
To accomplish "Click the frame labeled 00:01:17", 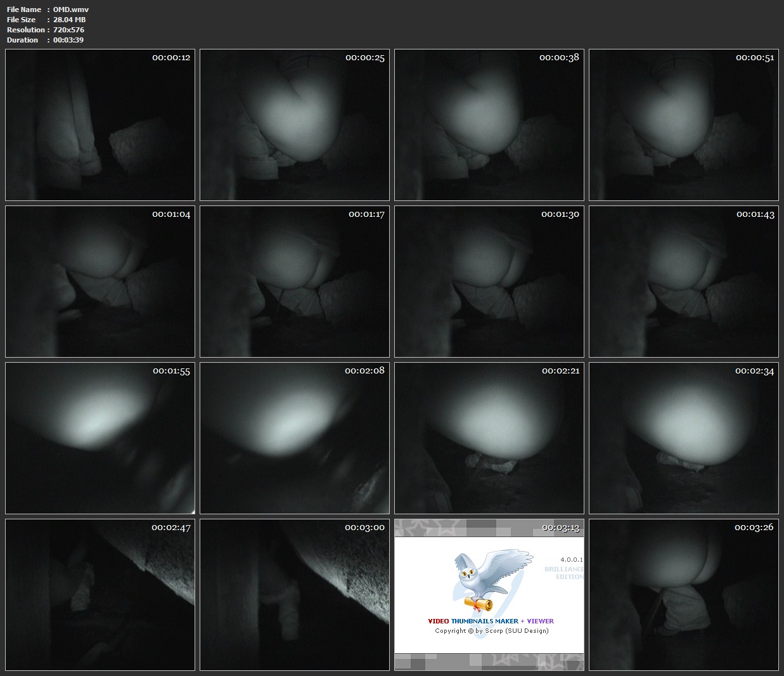I will click(295, 282).
